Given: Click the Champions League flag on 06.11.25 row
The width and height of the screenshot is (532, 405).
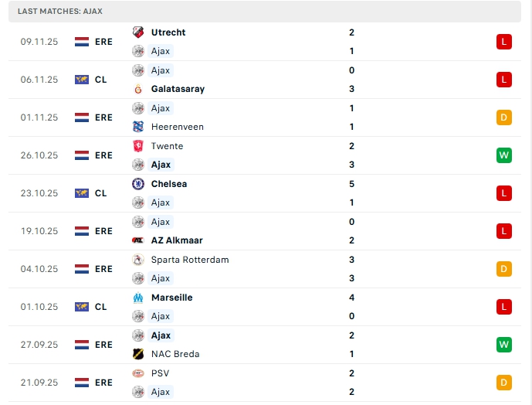Looking at the screenshot, I should point(82,80).
